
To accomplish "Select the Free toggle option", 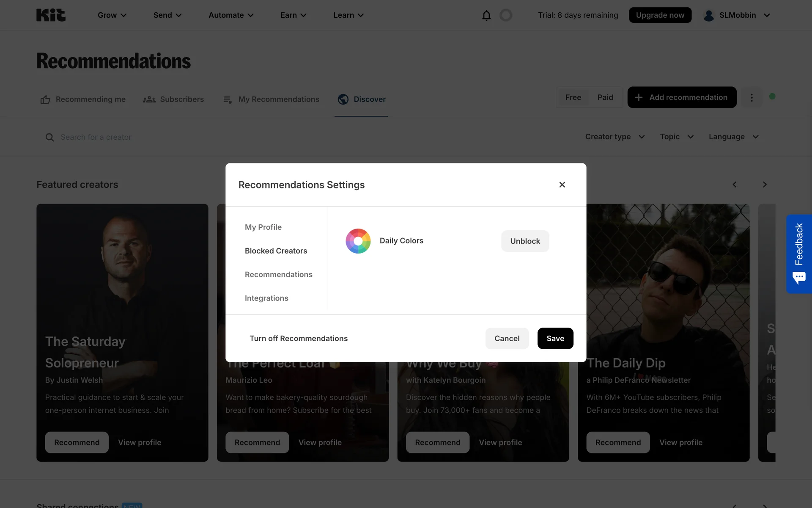I will (573, 97).
